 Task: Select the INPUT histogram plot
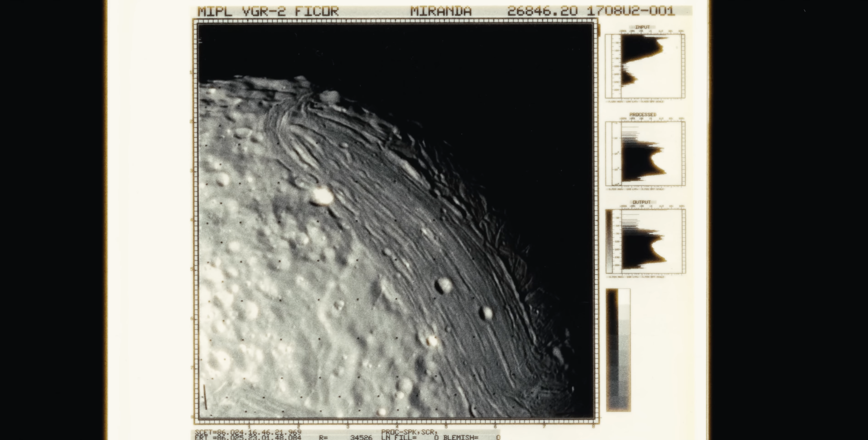645,66
